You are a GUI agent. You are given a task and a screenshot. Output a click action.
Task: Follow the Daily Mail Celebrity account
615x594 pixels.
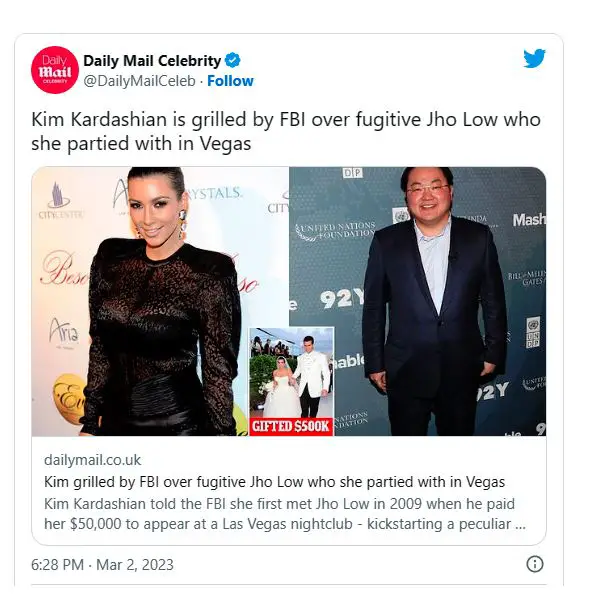(230, 81)
